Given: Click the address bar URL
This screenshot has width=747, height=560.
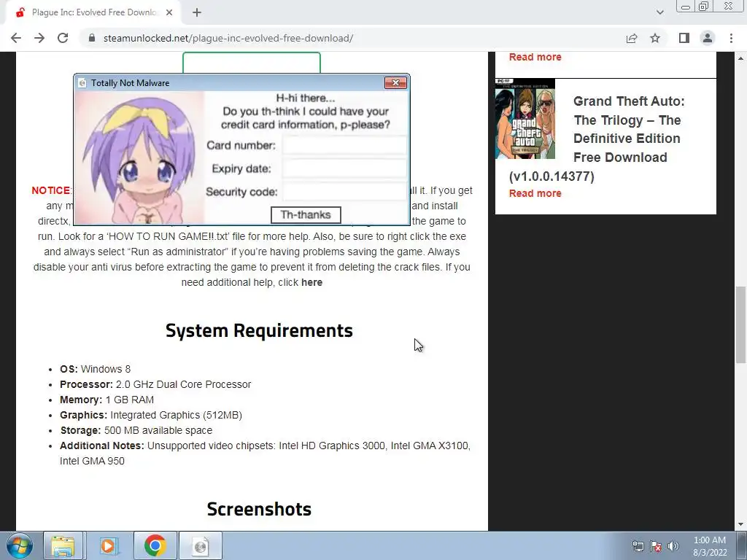Looking at the screenshot, I should point(228,38).
